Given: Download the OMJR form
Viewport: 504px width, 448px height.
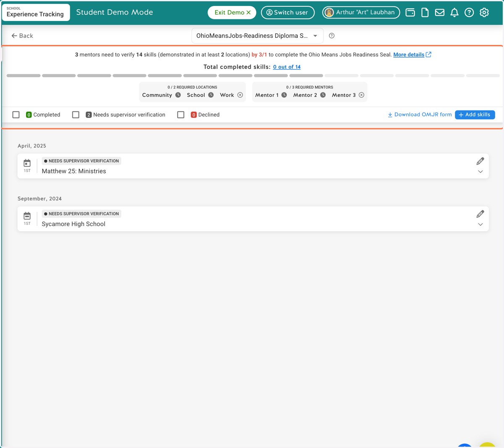Looking at the screenshot, I should (420, 115).
